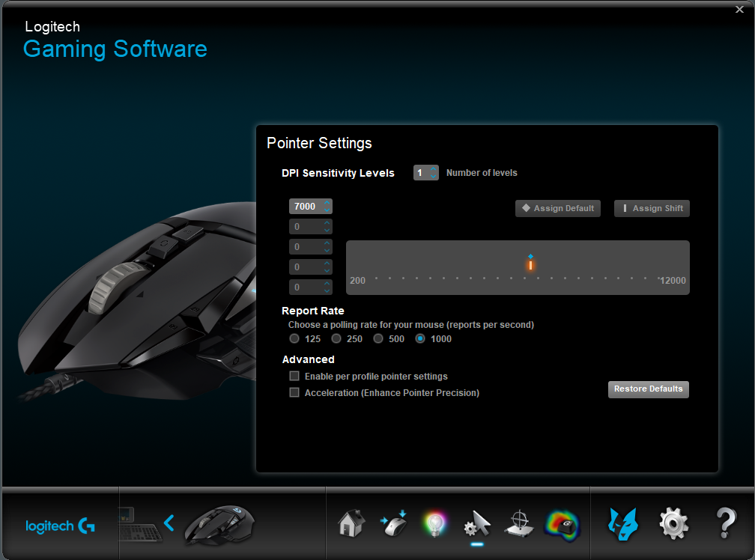Screen dimensions: 755x560
Task: Open the surface tuning crosshair icon
Action: (519, 523)
